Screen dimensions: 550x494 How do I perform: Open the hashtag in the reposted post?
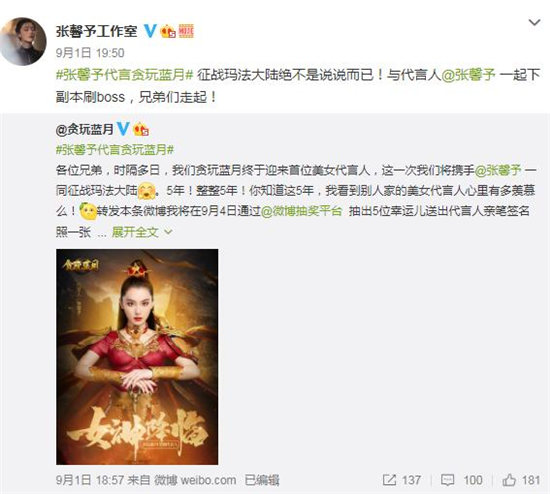point(115,150)
